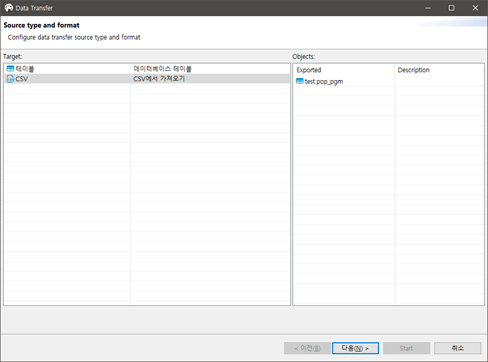Click the Exported column header
The width and height of the screenshot is (488, 362).
pos(344,70)
